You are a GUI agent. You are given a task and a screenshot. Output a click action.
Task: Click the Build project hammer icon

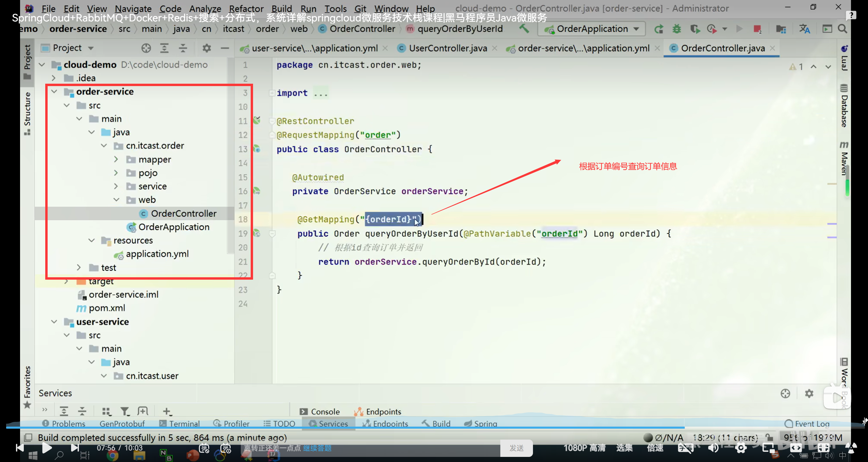(x=524, y=29)
